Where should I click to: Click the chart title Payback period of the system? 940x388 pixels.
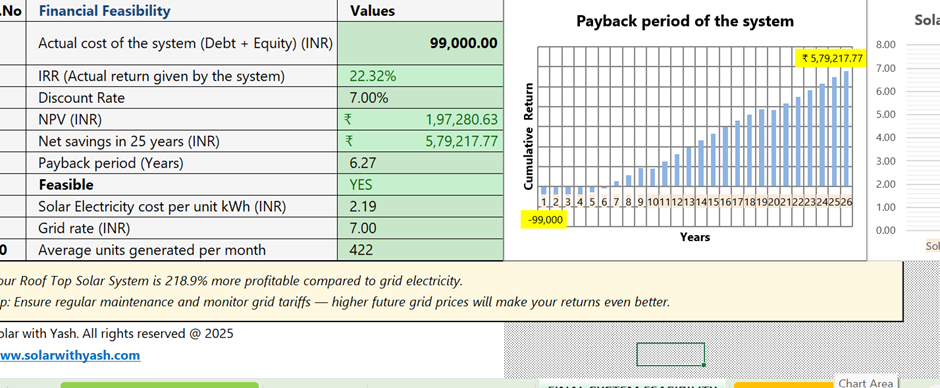685,21
